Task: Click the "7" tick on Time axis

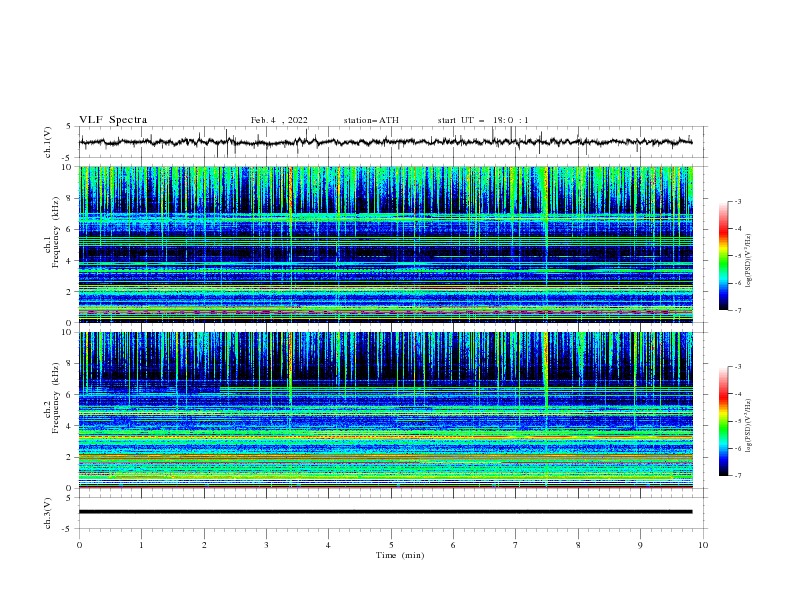Action: coord(516,545)
